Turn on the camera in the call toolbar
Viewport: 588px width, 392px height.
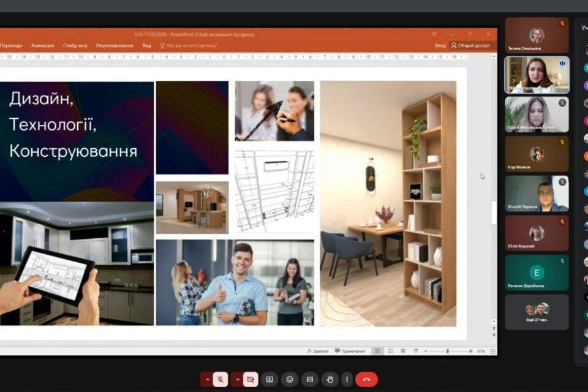click(x=251, y=380)
